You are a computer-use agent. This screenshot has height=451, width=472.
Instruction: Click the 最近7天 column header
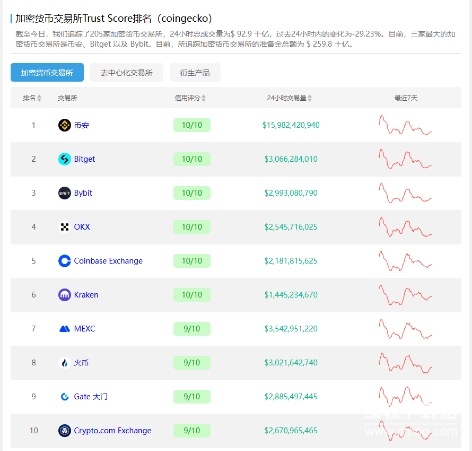(x=406, y=98)
